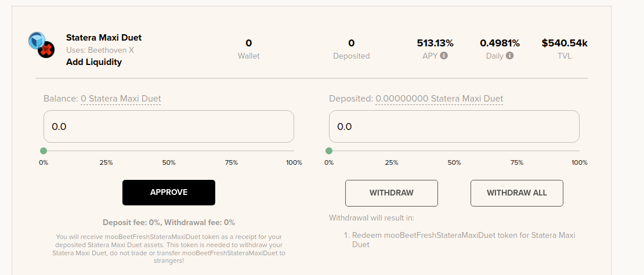
Task: Click the deposit amount input field
Action: 169,126
